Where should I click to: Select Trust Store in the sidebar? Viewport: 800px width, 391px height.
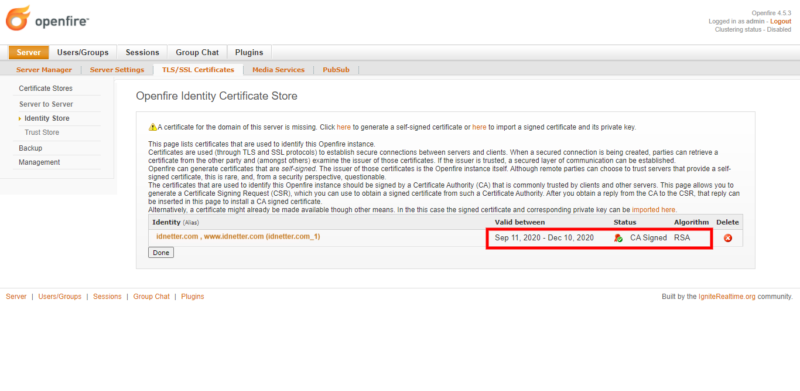pyautogui.click(x=42, y=132)
